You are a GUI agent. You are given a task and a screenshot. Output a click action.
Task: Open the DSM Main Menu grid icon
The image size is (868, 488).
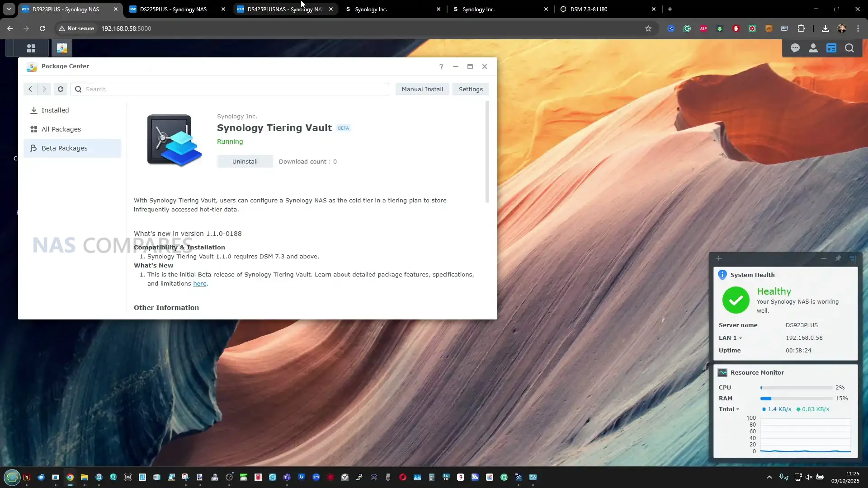pos(31,48)
